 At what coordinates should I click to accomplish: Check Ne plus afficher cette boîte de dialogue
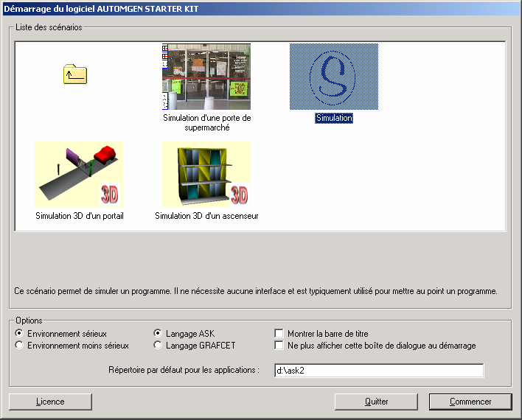pyautogui.click(x=279, y=345)
